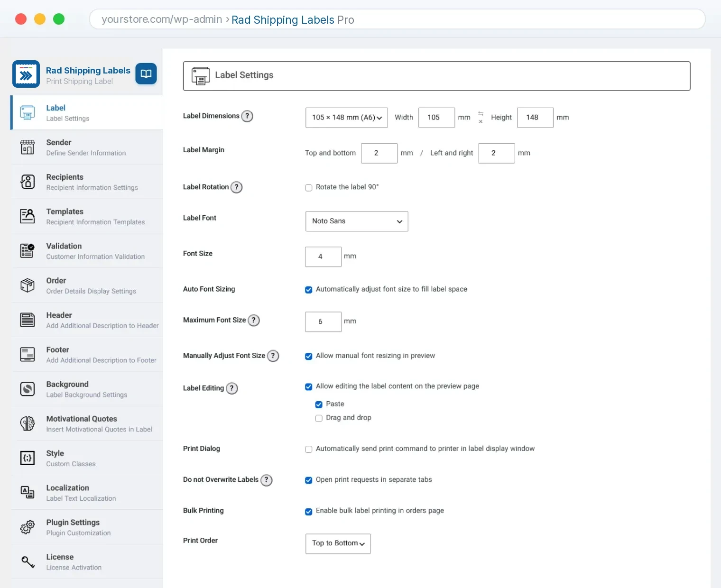
Task: Open the label size dropdown (A6)
Action: click(x=347, y=118)
